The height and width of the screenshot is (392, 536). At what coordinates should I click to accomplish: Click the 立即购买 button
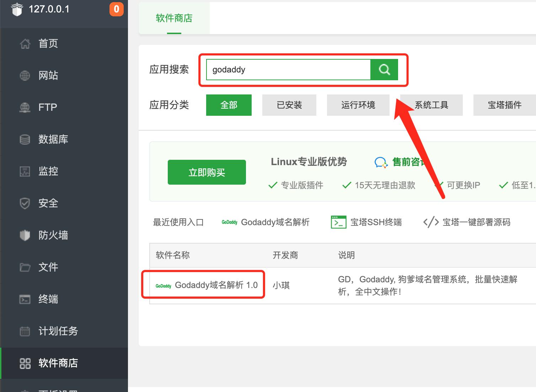point(207,172)
